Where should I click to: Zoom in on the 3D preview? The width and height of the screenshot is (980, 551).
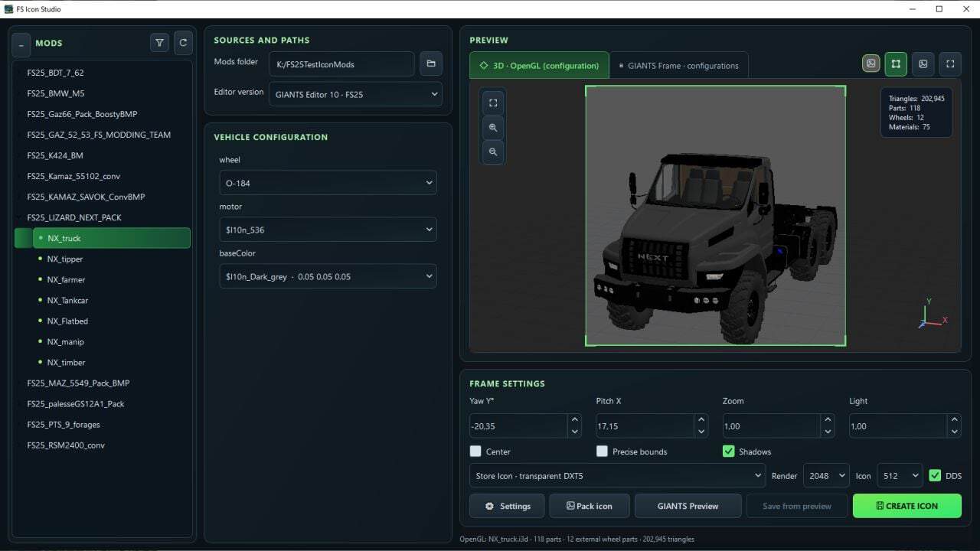[493, 127]
